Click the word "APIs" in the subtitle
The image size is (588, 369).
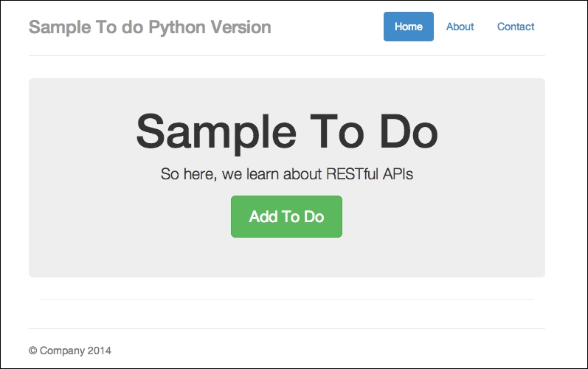coord(399,175)
